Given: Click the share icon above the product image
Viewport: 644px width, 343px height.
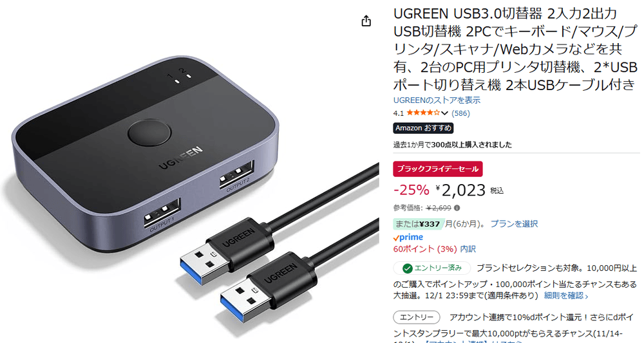Looking at the screenshot, I should 366,21.
